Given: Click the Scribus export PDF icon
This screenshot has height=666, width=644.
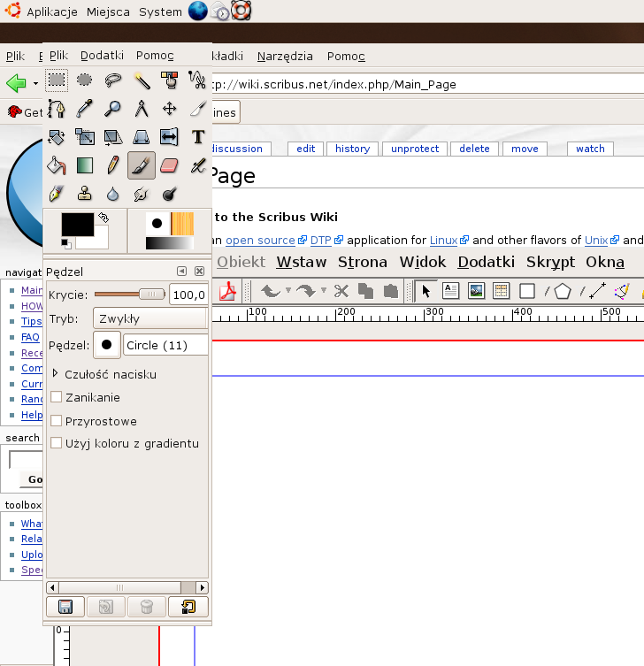Looking at the screenshot, I should click(229, 291).
